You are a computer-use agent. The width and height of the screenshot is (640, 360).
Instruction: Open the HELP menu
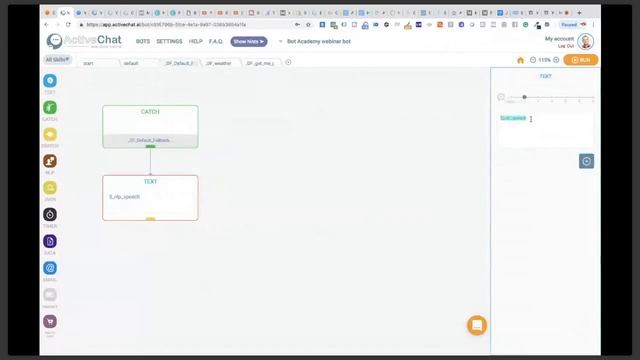pyautogui.click(x=196, y=41)
